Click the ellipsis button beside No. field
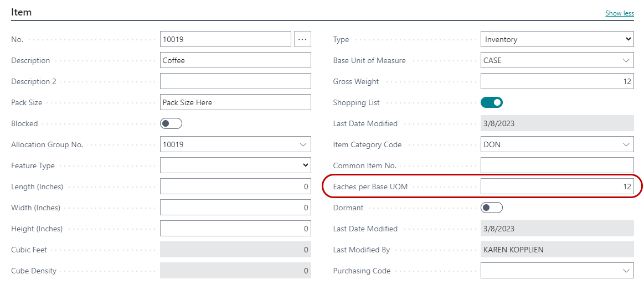This screenshot has height=290, width=644. tap(302, 39)
